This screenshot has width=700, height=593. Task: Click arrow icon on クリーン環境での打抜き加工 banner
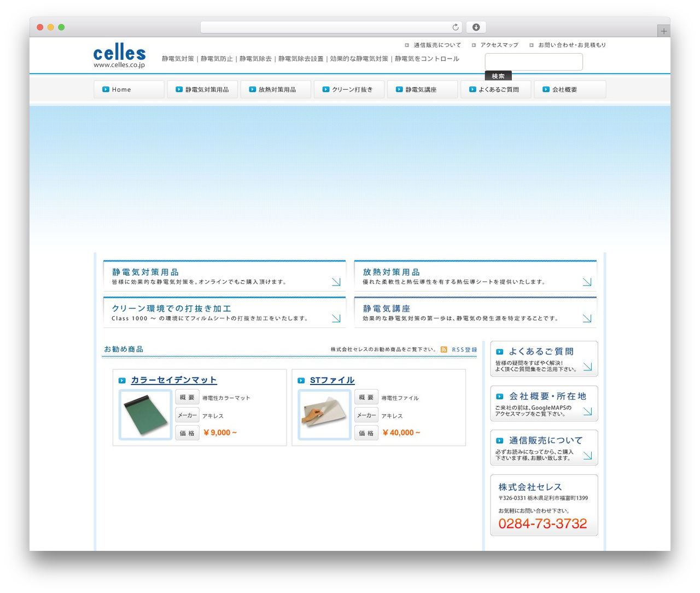click(336, 318)
